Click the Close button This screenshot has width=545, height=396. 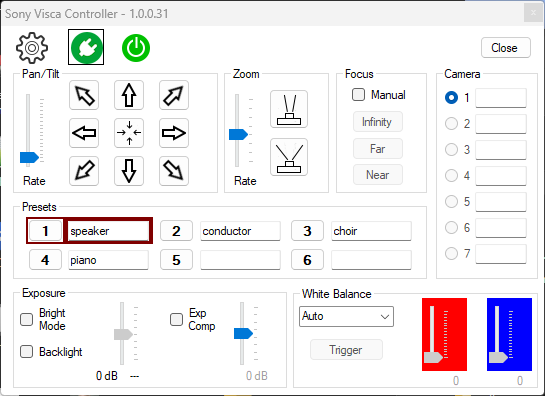click(x=506, y=48)
